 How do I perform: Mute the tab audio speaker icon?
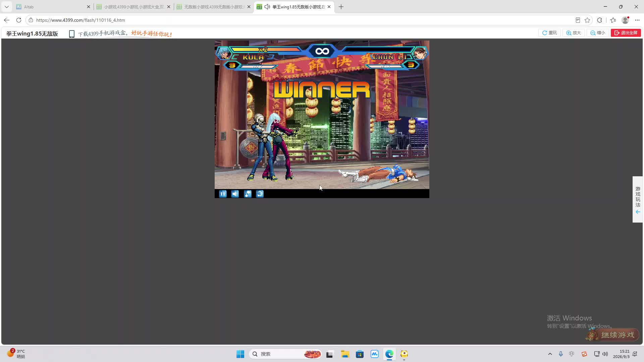(x=267, y=7)
